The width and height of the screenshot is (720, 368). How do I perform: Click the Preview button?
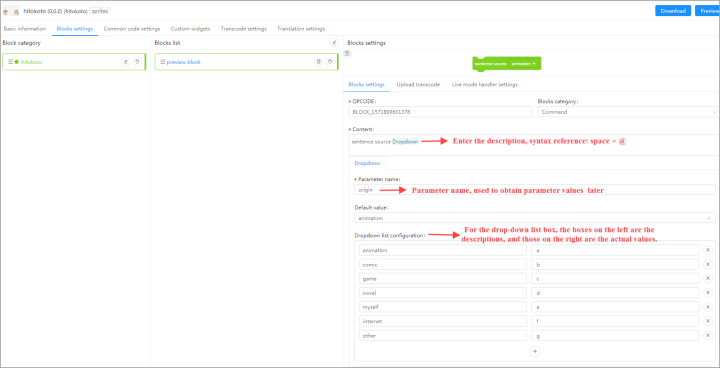(708, 11)
